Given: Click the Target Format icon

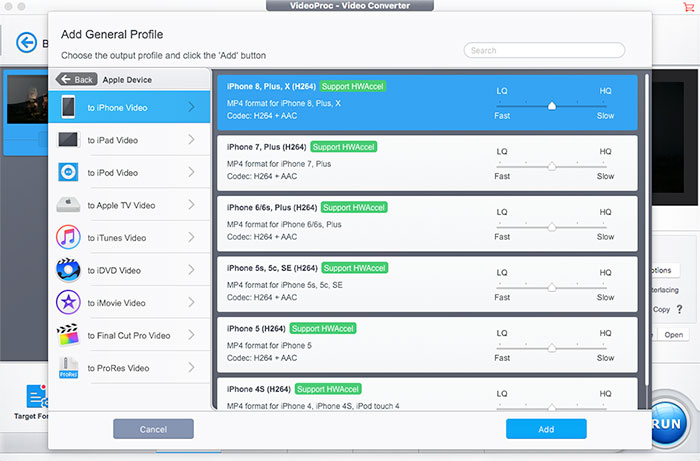Looking at the screenshot, I should tap(37, 396).
